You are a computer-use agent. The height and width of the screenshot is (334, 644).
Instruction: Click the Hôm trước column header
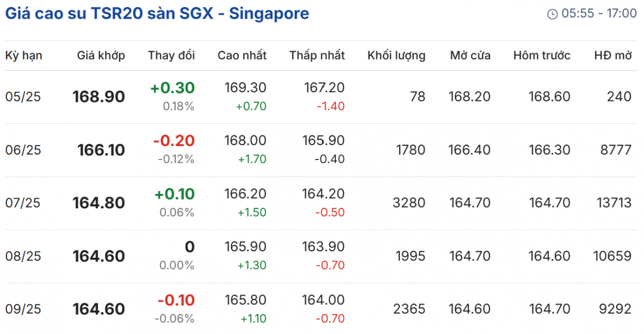tap(541, 55)
